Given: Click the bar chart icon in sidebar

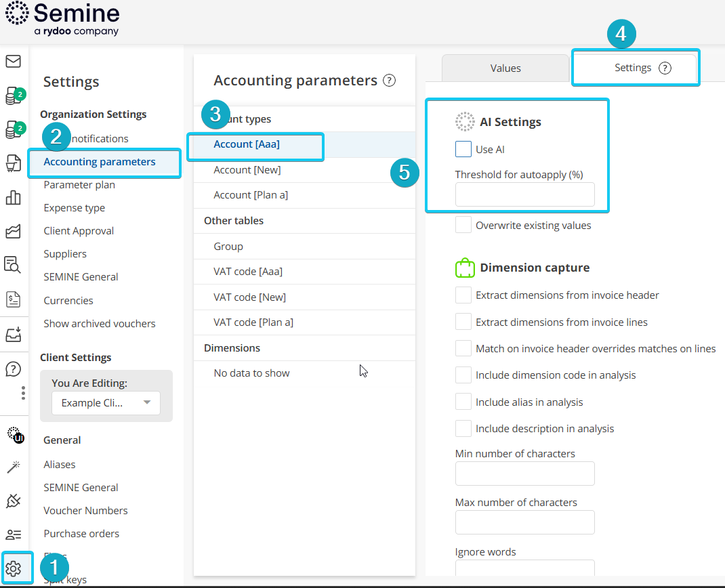Looking at the screenshot, I should pyautogui.click(x=13, y=198).
